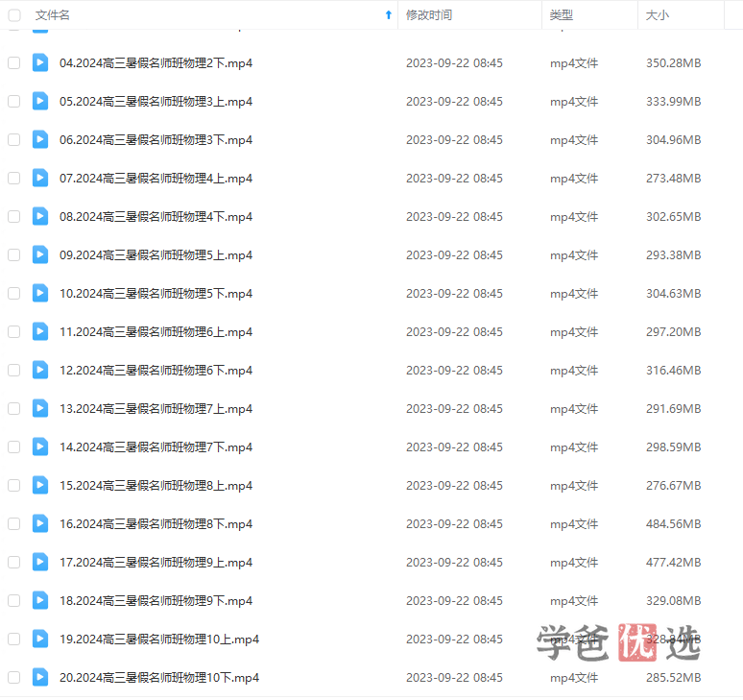Click the video icon of 20.2024高三暑假名师班物理10下.mp4
The image size is (743, 700).
[x=40, y=677]
